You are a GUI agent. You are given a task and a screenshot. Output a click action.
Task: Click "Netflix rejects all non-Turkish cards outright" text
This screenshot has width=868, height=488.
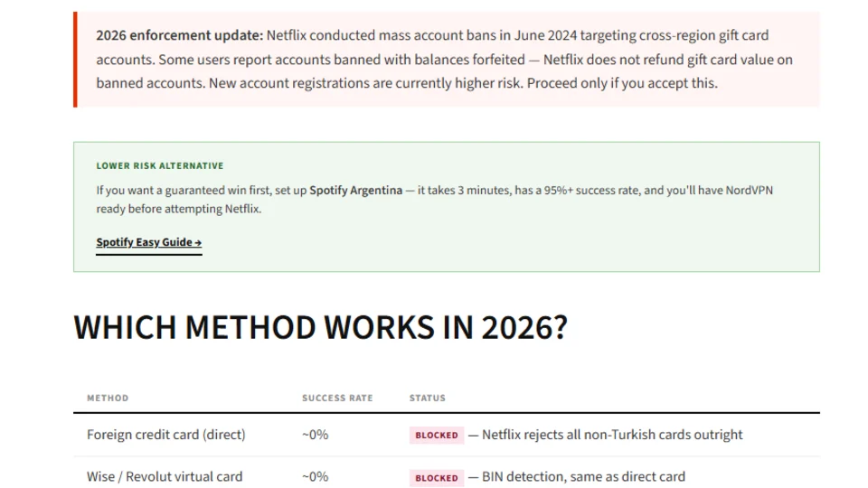[612, 435]
